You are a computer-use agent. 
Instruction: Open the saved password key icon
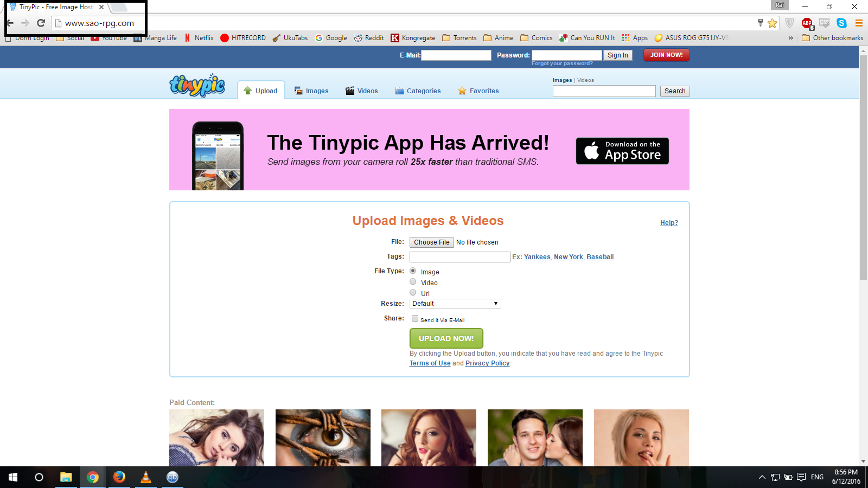761,23
